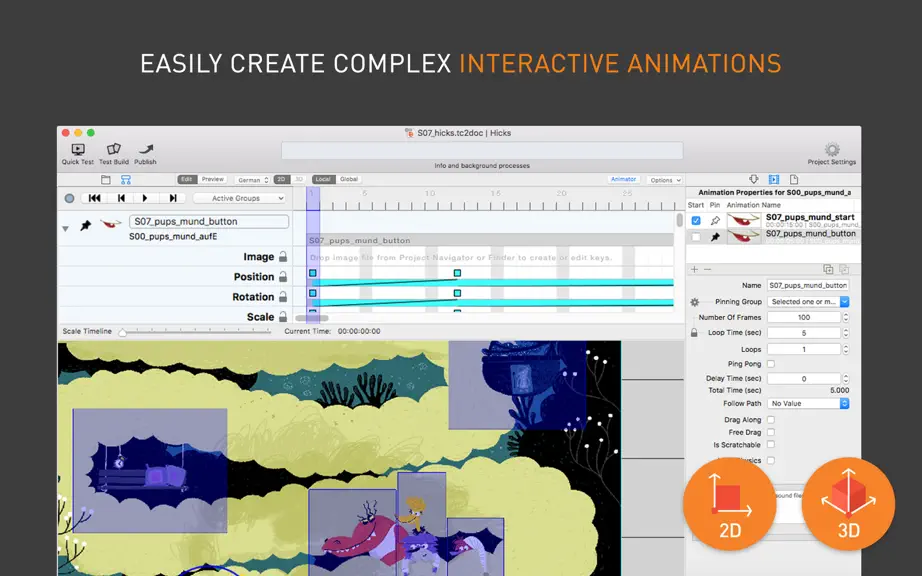The width and height of the screenshot is (922, 576).
Task: Play the animation timeline
Action: point(145,198)
